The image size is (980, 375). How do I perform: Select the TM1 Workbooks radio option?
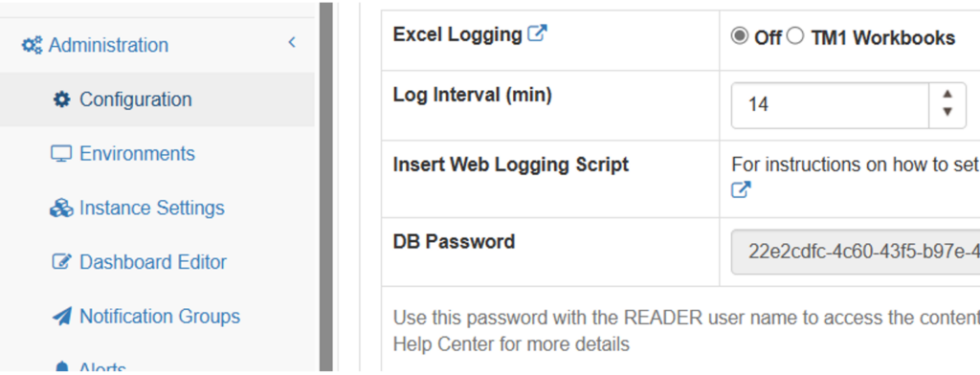pos(795,37)
